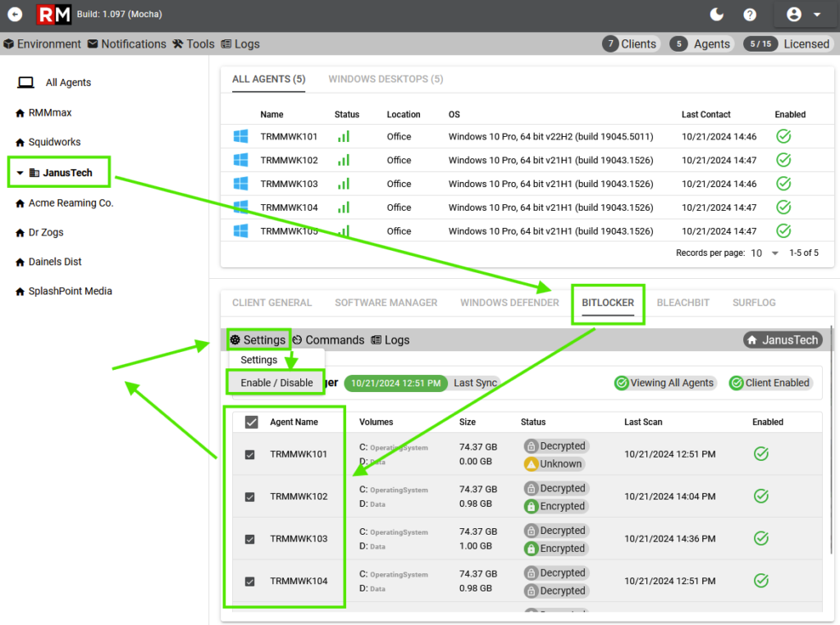Screen dimensions: 840x625
Task: Select SplashPoint Media client
Action: [71, 291]
